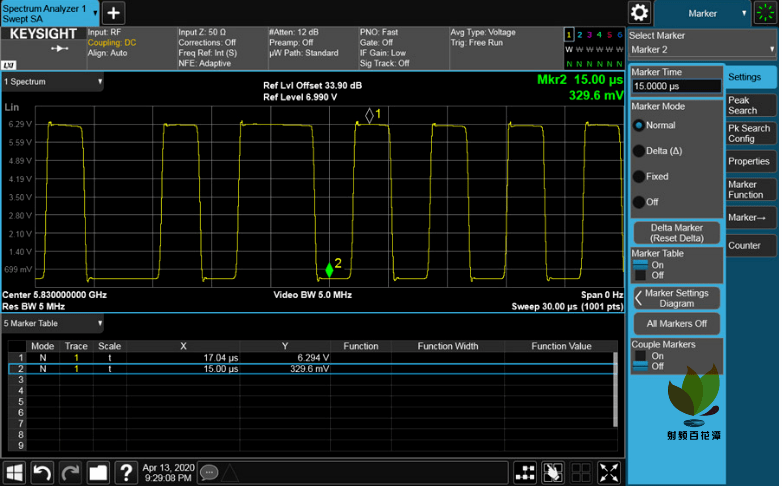The image size is (782, 488).
Task: Turn Marker Table off
Action: [640, 275]
